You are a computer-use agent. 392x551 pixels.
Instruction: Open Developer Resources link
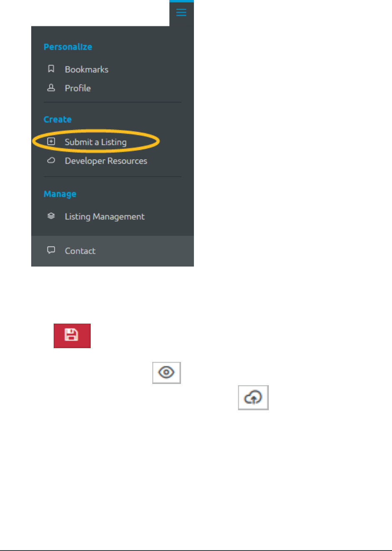(x=106, y=161)
